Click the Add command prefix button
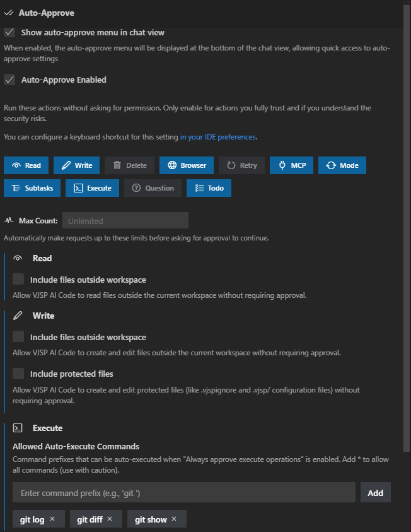The width and height of the screenshot is (411, 532). 375,493
